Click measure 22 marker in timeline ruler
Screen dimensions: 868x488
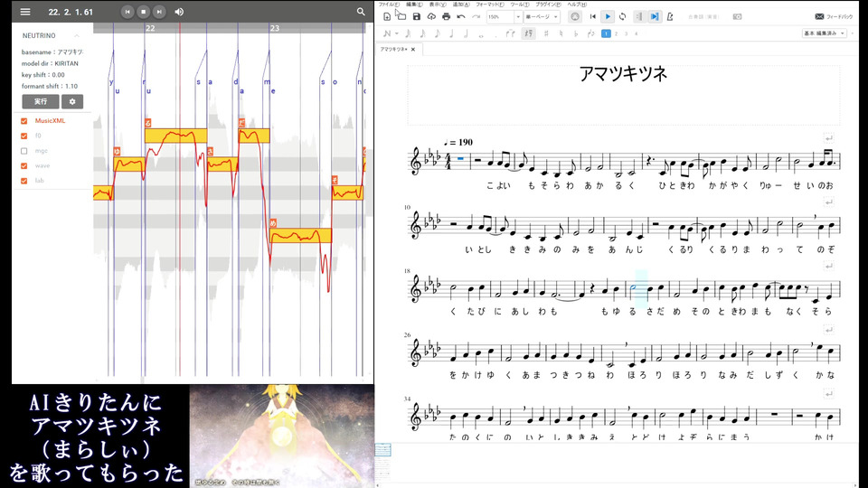click(x=151, y=28)
